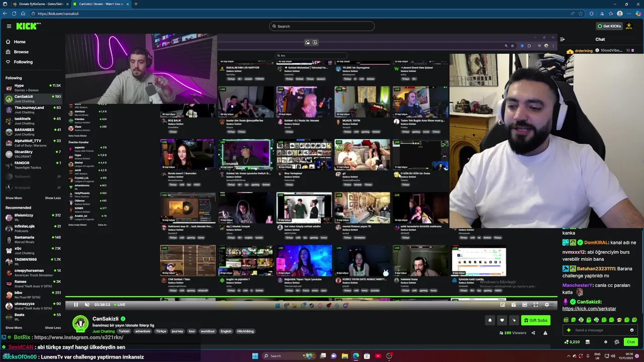Expand Following list with Show More

tap(14, 198)
